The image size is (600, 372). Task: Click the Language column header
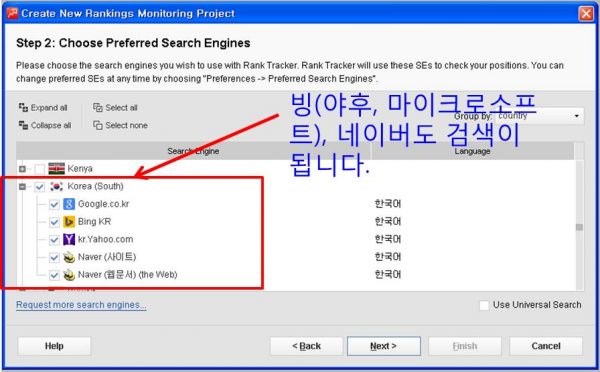click(472, 151)
